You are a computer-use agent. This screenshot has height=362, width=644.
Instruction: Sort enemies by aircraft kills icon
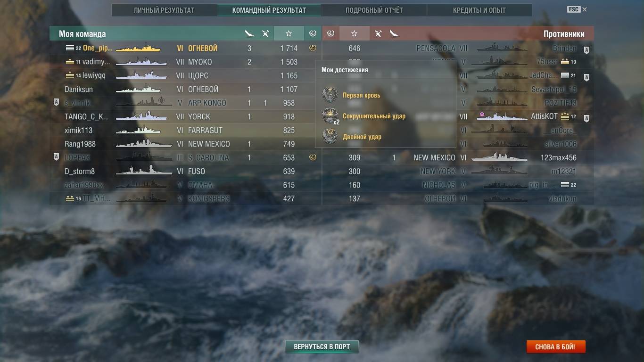tap(378, 33)
